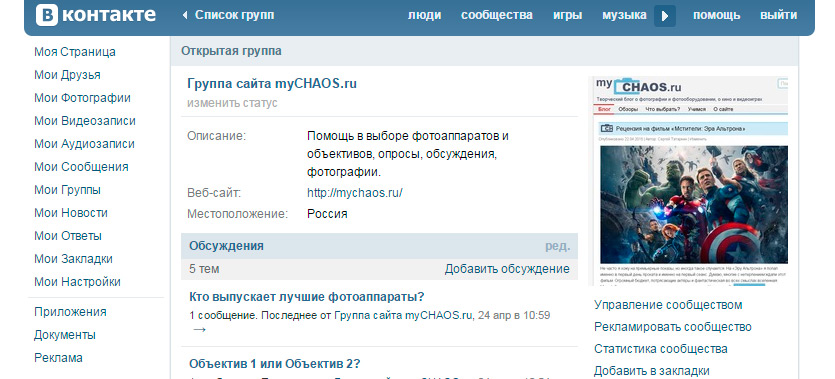The width and height of the screenshot is (835, 379).
Task: Click выйти to log out
Action: tap(779, 15)
